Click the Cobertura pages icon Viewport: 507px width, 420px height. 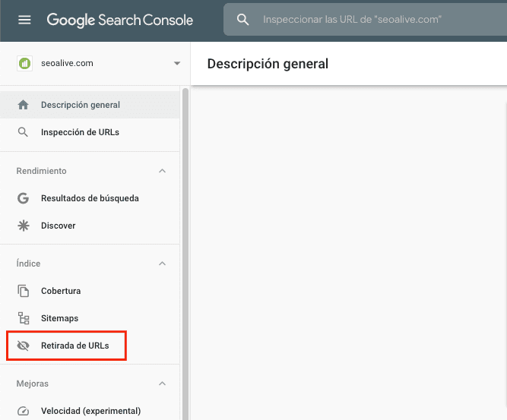(23, 291)
